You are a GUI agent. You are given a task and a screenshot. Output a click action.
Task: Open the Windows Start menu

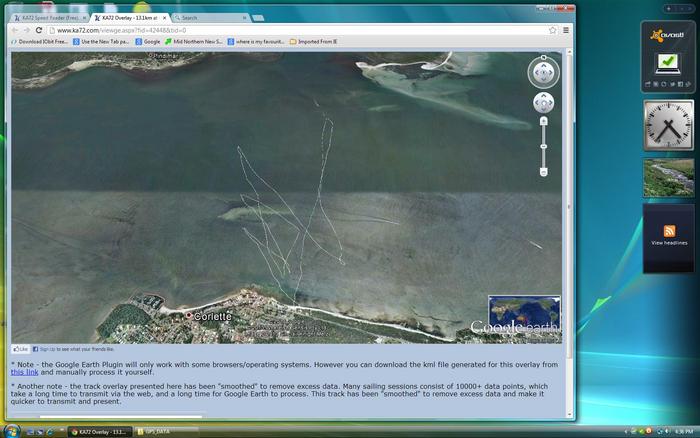coord(11,431)
